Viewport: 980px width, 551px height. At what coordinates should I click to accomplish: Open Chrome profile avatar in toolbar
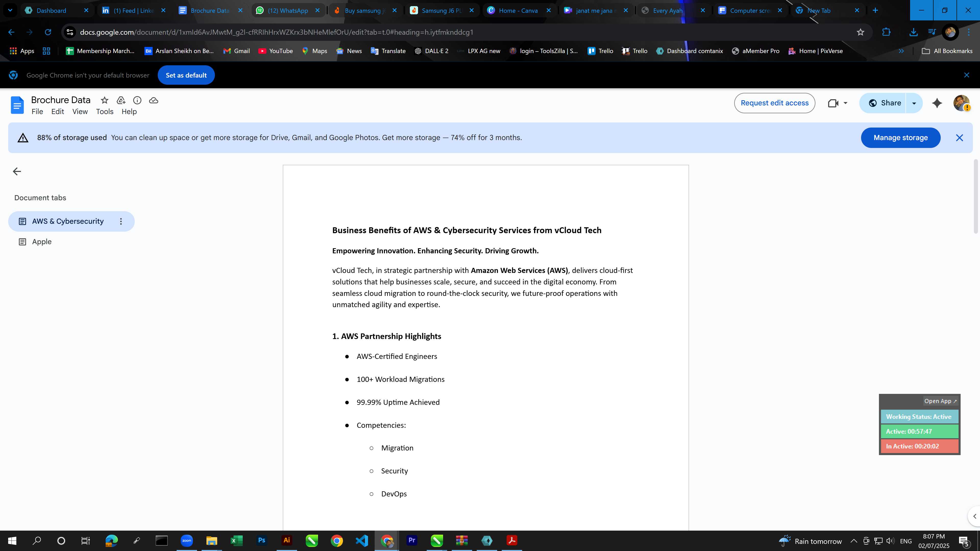coord(950,32)
